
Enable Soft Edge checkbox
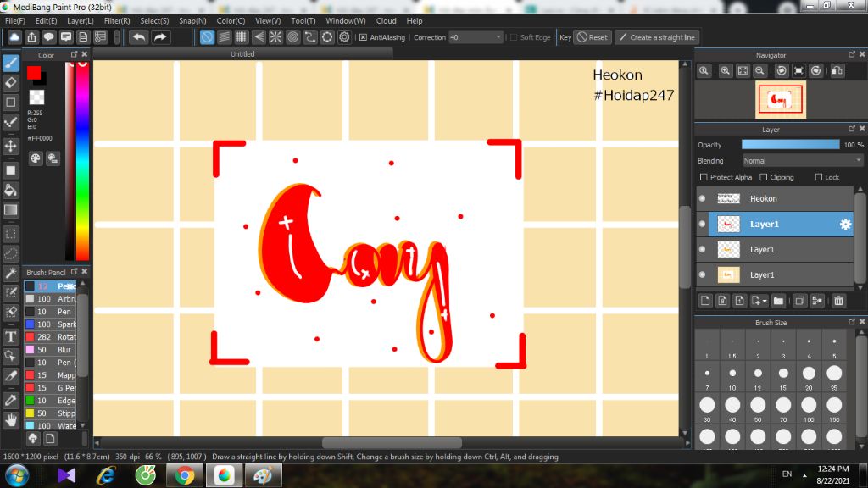point(514,37)
